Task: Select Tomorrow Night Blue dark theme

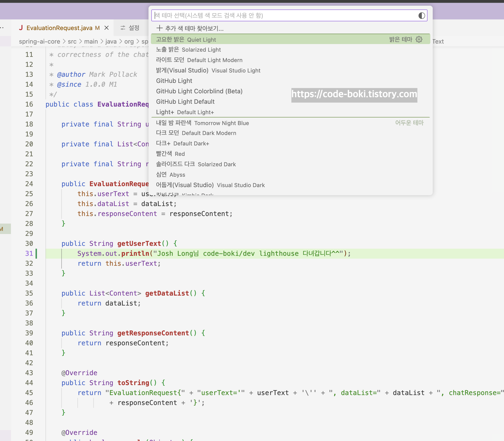Action: [202, 123]
